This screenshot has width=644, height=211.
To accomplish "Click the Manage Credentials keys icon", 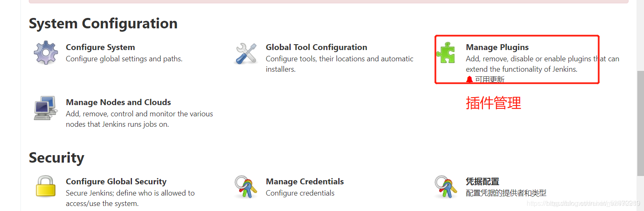I will [246, 186].
